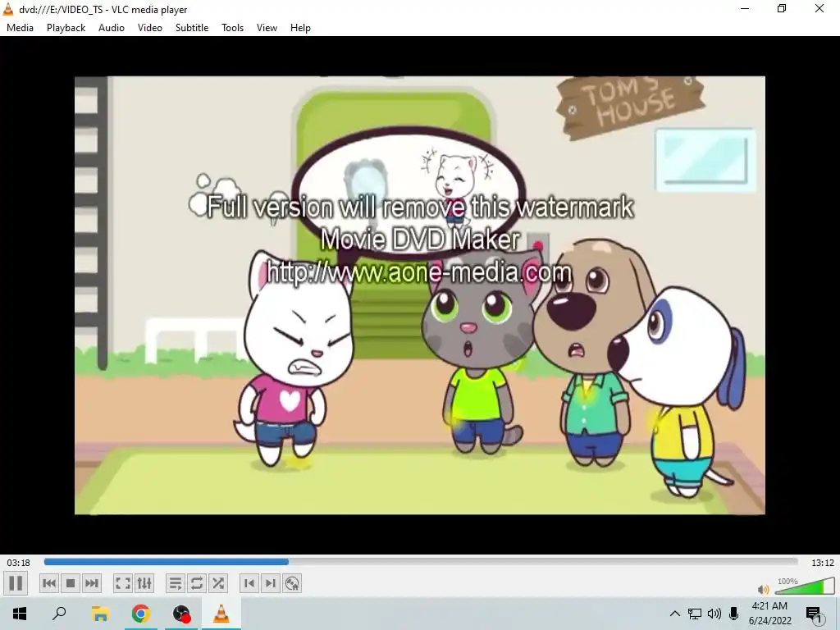Go to next DVD chapter
The height and width of the screenshot is (630, 840).
[271, 583]
